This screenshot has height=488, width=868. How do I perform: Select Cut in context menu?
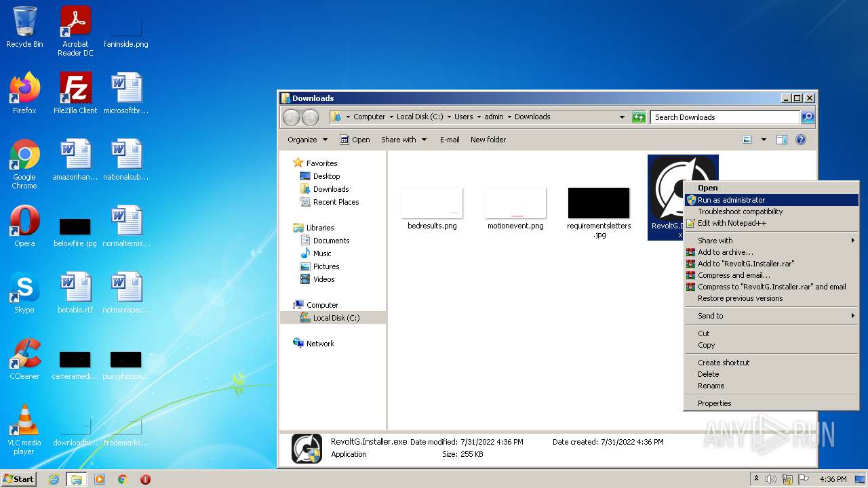pyautogui.click(x=772, y=333)
